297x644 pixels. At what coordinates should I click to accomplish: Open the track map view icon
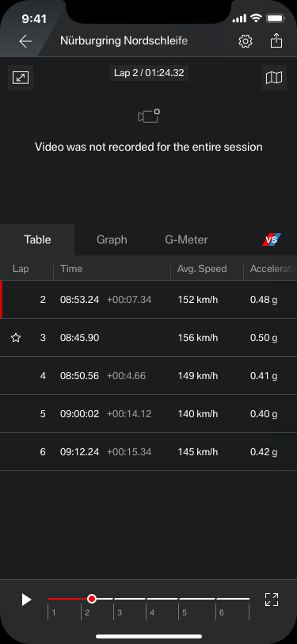274,78
